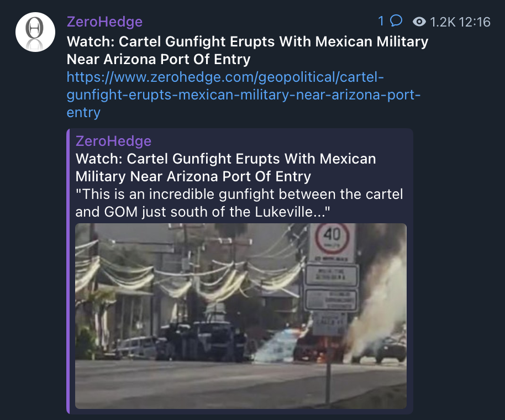This screenshot has height=420, width=505.
Task: Open the ZeroHedge channel avatar
Action: pyautogui.click(x=35, y=32)
